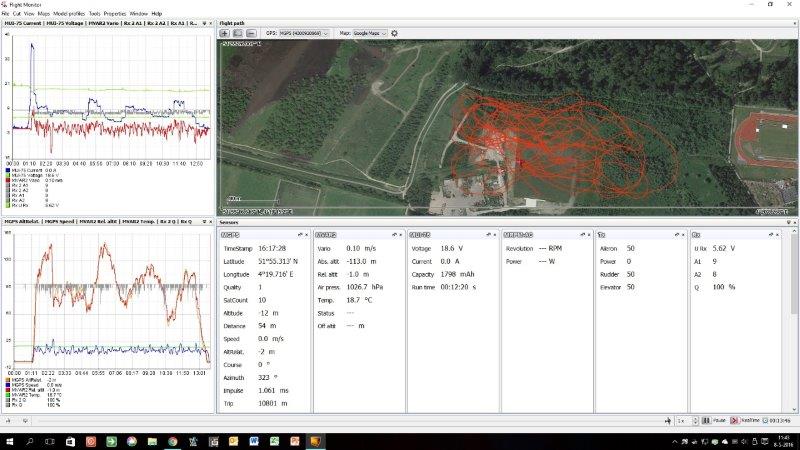Viewport: 800px width, 450px height.
Task: Open the Window menu
Action: pyautogui.click(x=138, y=14)
